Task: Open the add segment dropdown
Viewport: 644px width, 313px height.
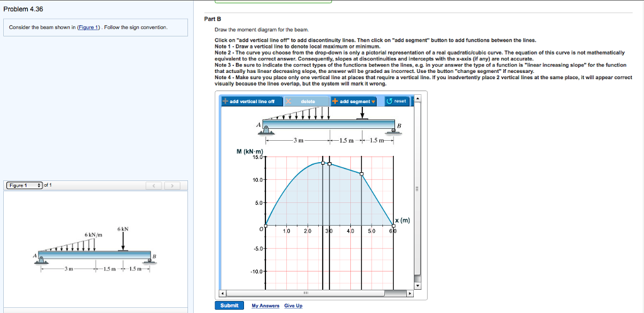Action: 353,101
